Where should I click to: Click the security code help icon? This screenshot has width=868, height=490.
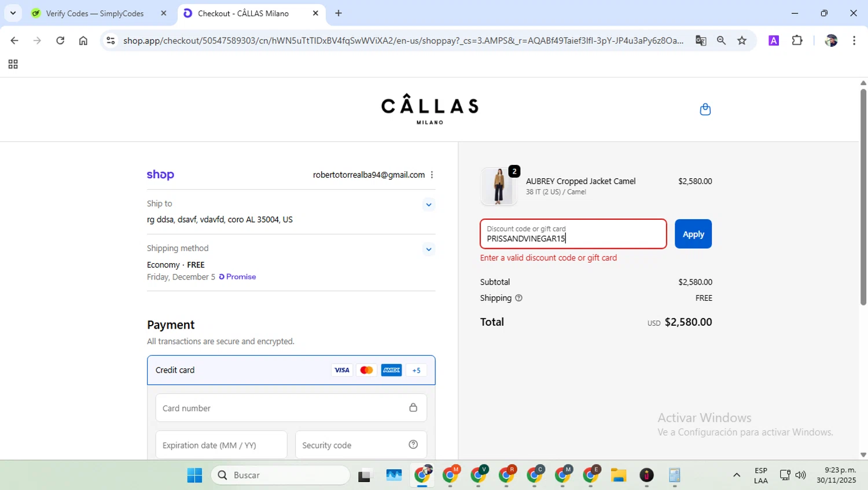tap(413, 445)
